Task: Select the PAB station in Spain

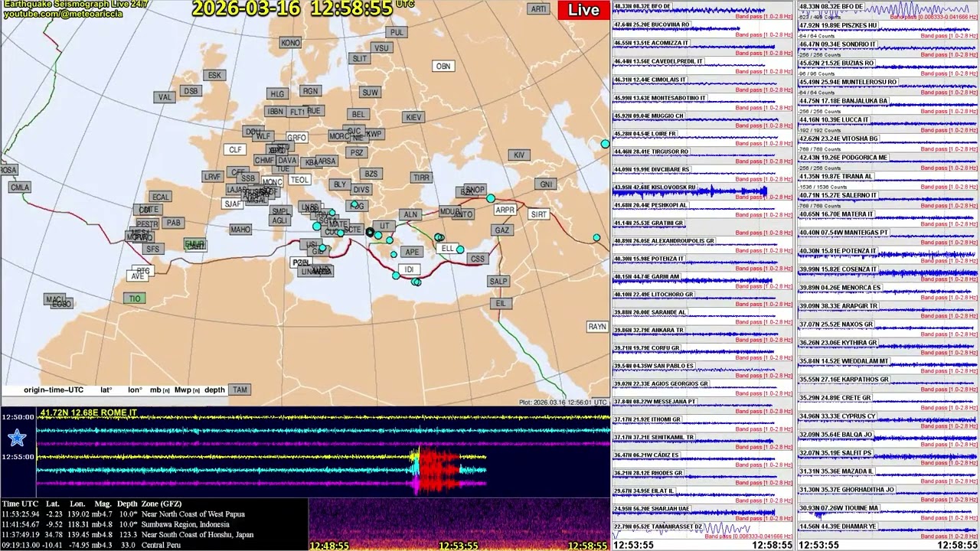Action: coord(174,223)
